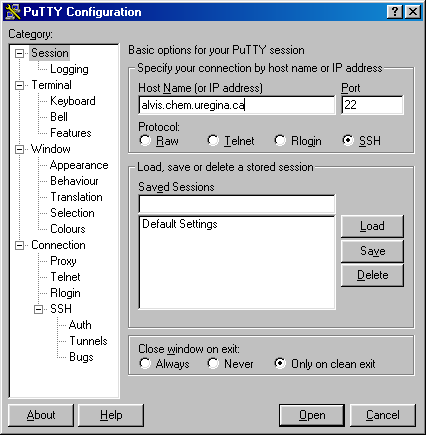This screenshot has width=426, height=435.
Task: Click the Help button
Action: point(111,415)
